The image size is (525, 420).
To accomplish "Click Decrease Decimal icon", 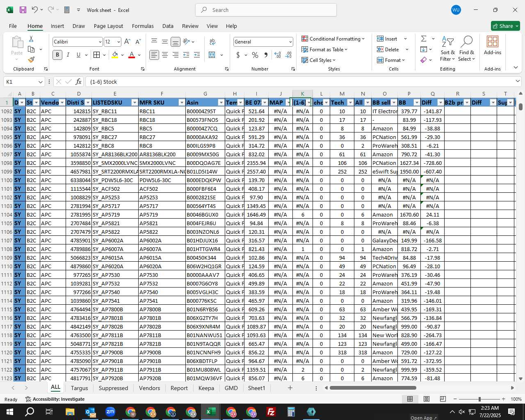I will [288, 55].
